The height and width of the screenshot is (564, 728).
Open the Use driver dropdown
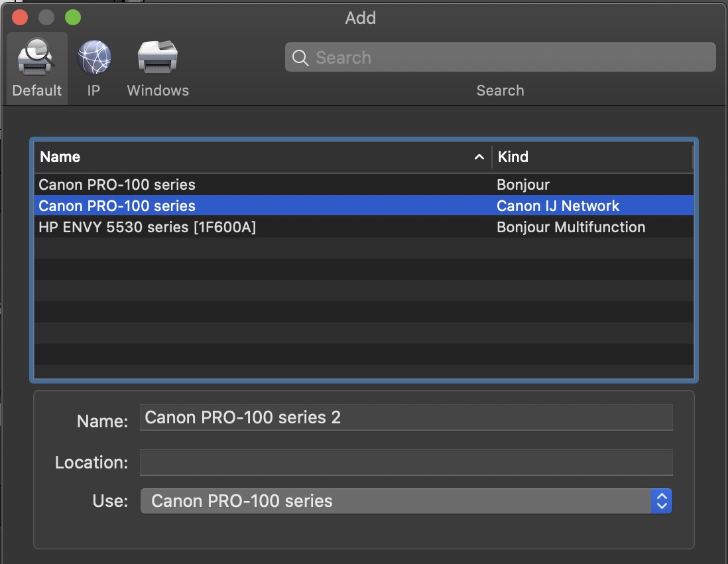click(x=398, y=501)
